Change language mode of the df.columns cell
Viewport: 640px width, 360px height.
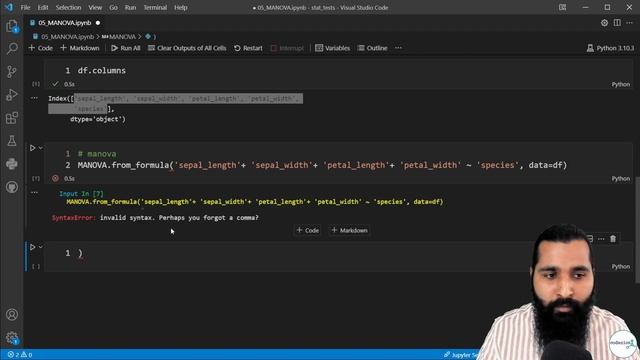[x=620, y=84]
